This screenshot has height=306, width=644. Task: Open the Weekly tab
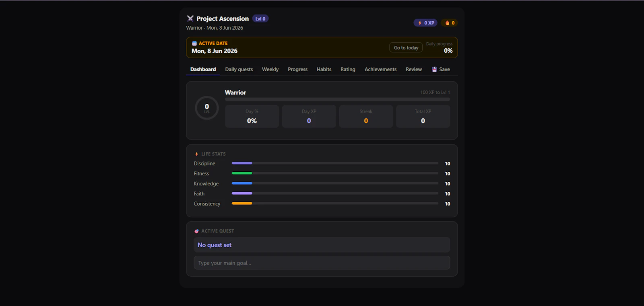(x=270, y=69)
